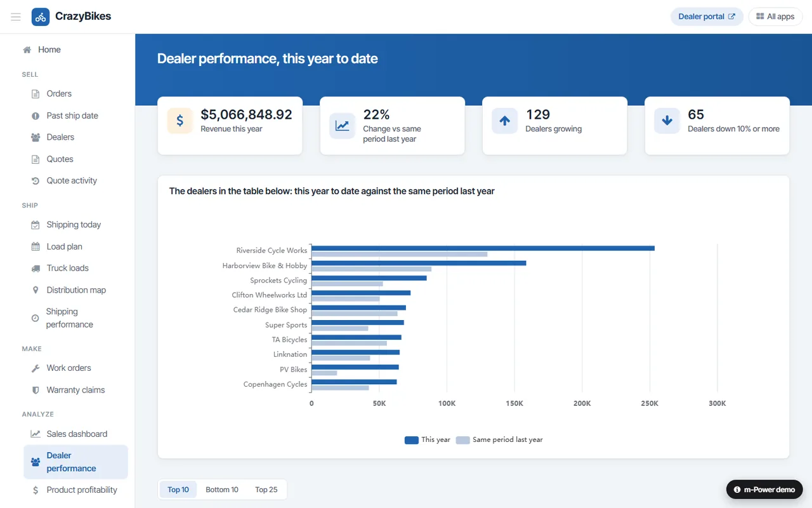Open the All apps menu
The height and width of the screenshot is (508, 812).
(775, 17)
